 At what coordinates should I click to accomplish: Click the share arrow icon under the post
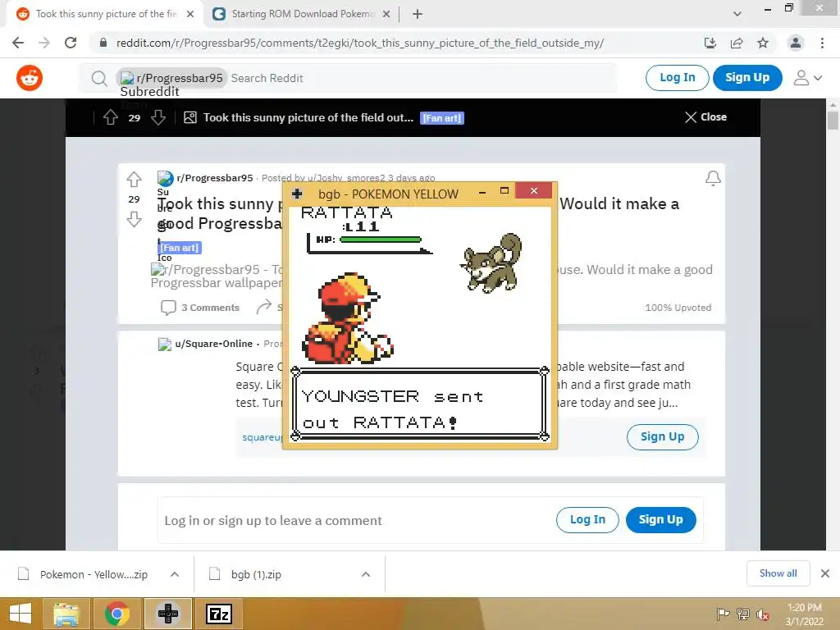(263, 307)
